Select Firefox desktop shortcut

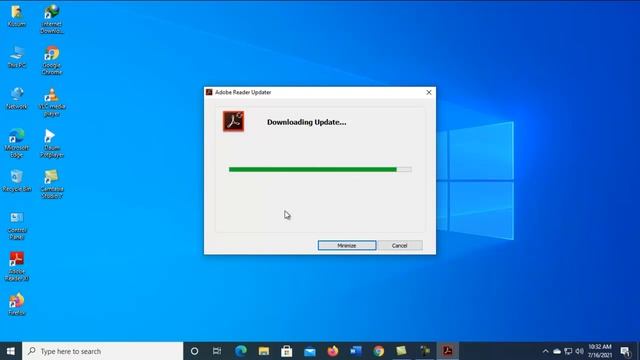click(17, 304)
